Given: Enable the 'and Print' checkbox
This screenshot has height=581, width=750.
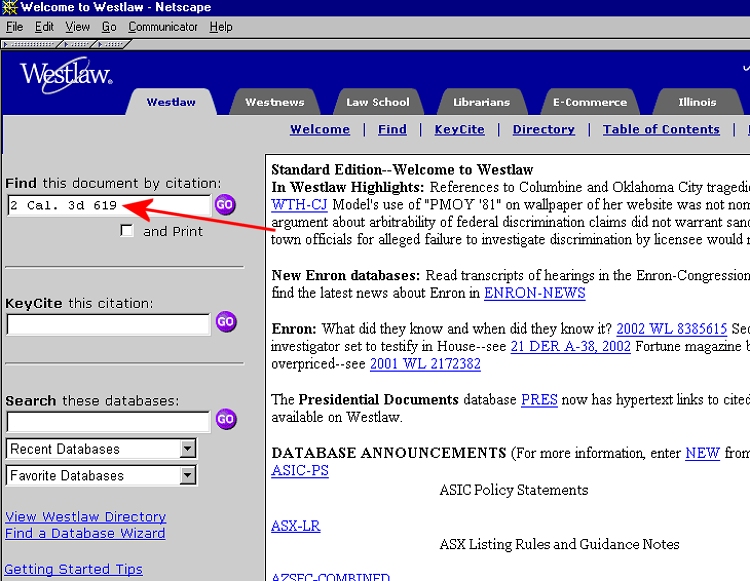Looking at the screenshot, I should point(126,230).
